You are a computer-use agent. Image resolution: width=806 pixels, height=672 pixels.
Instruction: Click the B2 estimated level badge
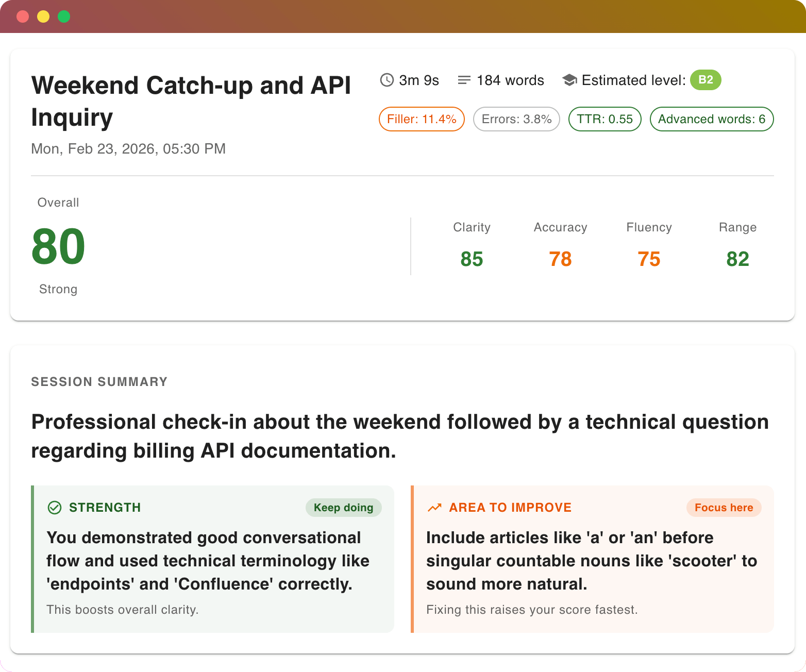click(x=706, y=80)
